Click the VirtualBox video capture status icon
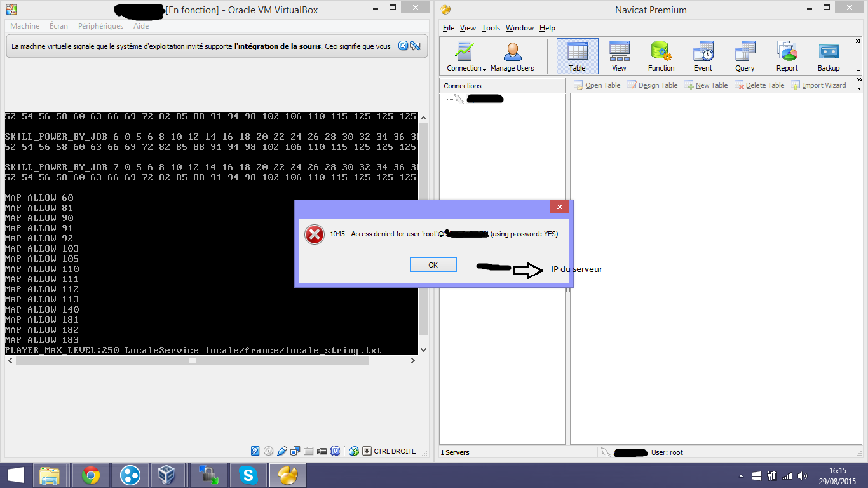Screen dimensions: 868x488 click(322, 451)
